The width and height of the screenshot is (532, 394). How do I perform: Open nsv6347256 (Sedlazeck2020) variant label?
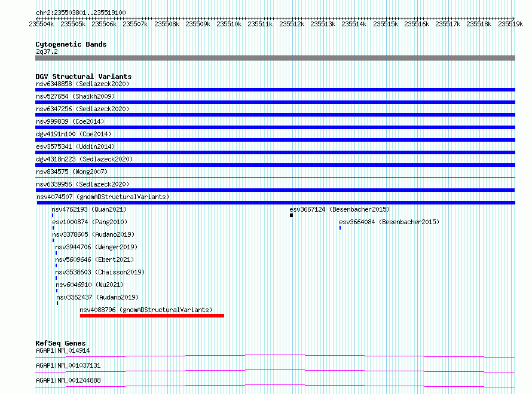pos(82,109)
